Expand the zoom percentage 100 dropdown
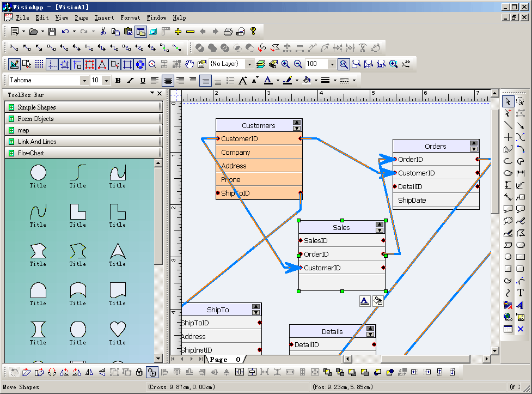Viewport: 532px width, 394px height. 332,64
